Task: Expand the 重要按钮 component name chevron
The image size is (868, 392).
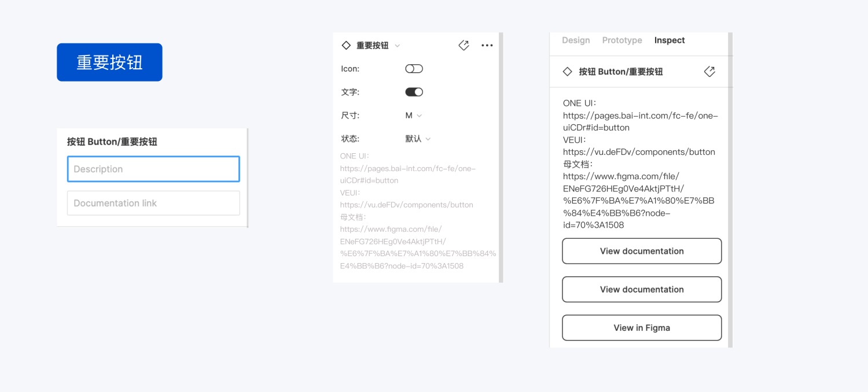Action: 397,46
